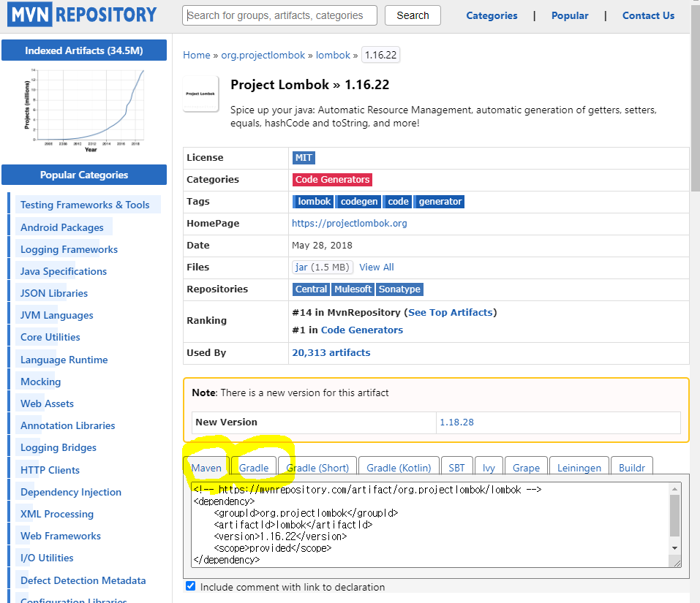Switch to the Gradle (Kotlin) tab
The width and height of the screenshot is (700, 603).
(399, 467)
